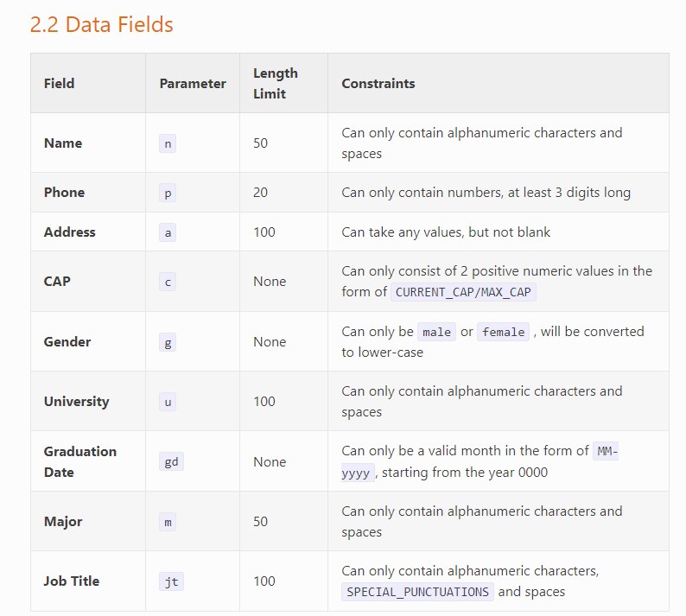Click the 'Parameter' column header
The image size is (686, 616).
click(x=193, y=84)
